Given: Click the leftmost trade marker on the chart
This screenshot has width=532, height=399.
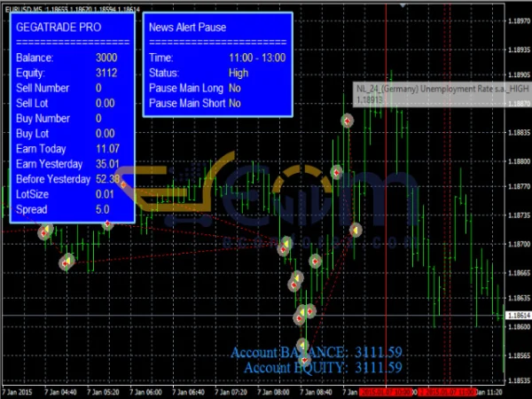Looking at the screenshot, I should 45,231.
